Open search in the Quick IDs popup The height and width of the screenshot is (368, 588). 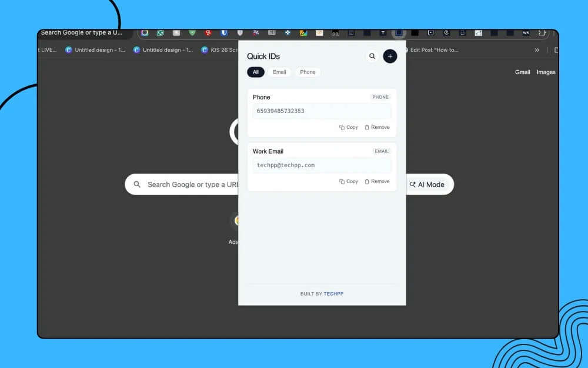372,56
